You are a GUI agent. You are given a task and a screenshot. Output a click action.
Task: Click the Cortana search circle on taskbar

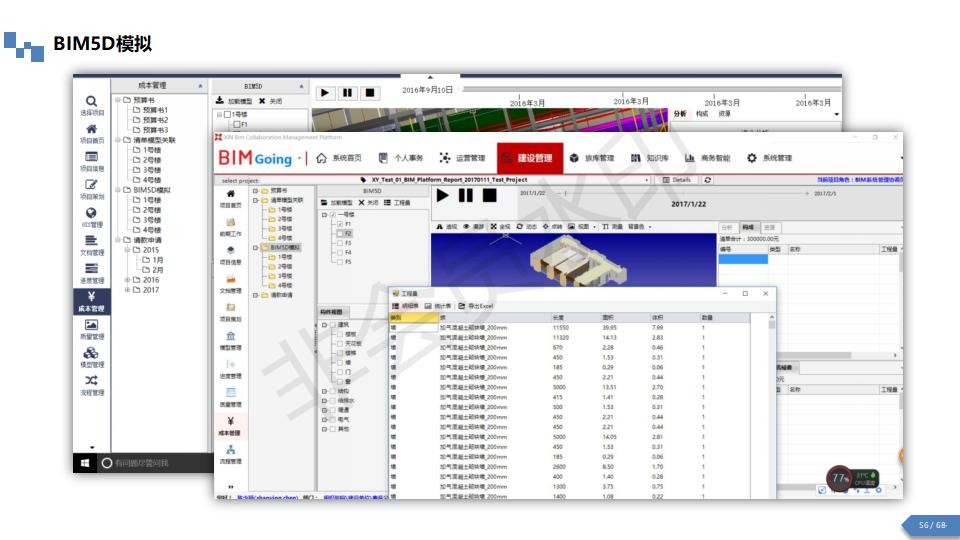click(x=107, y=463)
